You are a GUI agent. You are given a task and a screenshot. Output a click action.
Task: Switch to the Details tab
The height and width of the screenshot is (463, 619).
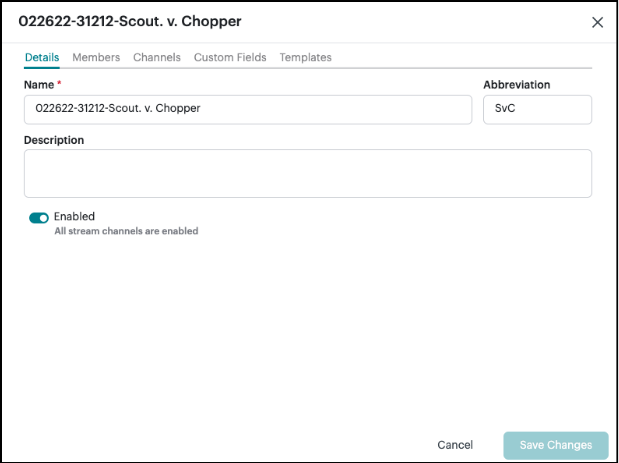click(42, 58)
